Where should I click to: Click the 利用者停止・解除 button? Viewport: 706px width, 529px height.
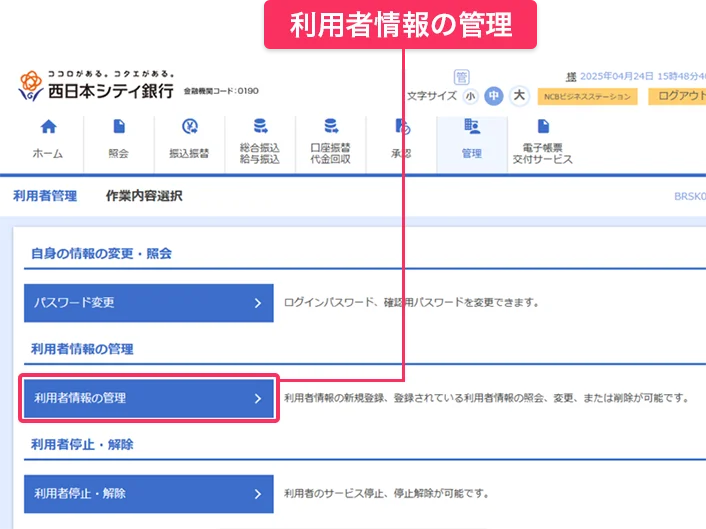pyautogui.click(x=149, y=494)
